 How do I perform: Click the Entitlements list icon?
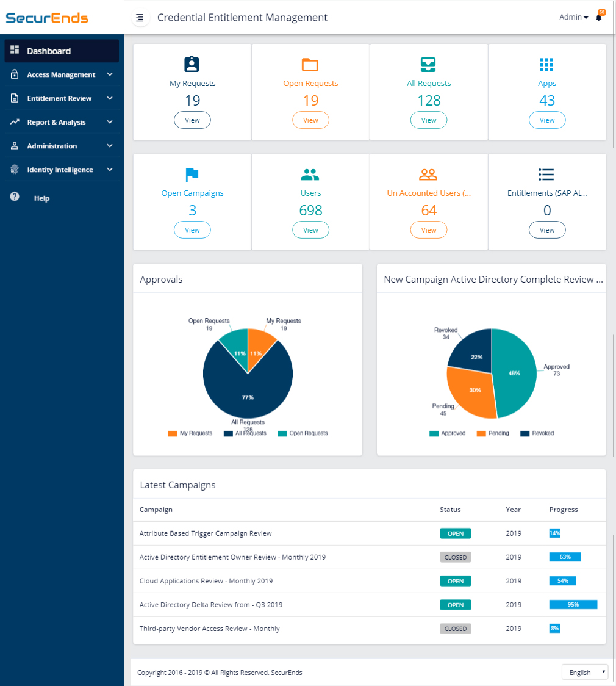tap(546, 174)
